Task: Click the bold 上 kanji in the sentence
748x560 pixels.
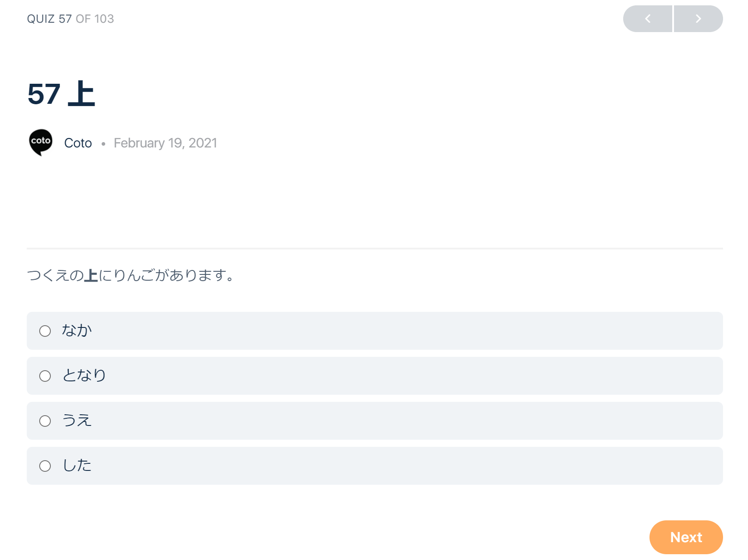Action: click(91, 276)
